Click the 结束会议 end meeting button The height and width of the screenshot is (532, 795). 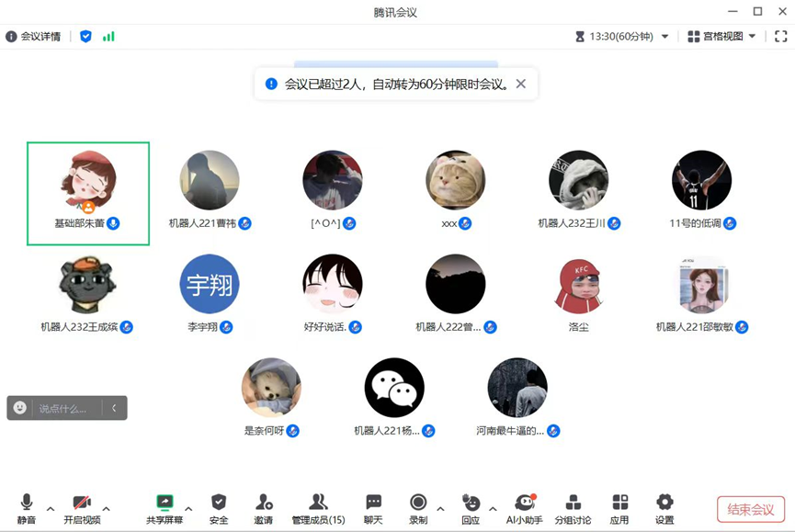tap(751, 509)
